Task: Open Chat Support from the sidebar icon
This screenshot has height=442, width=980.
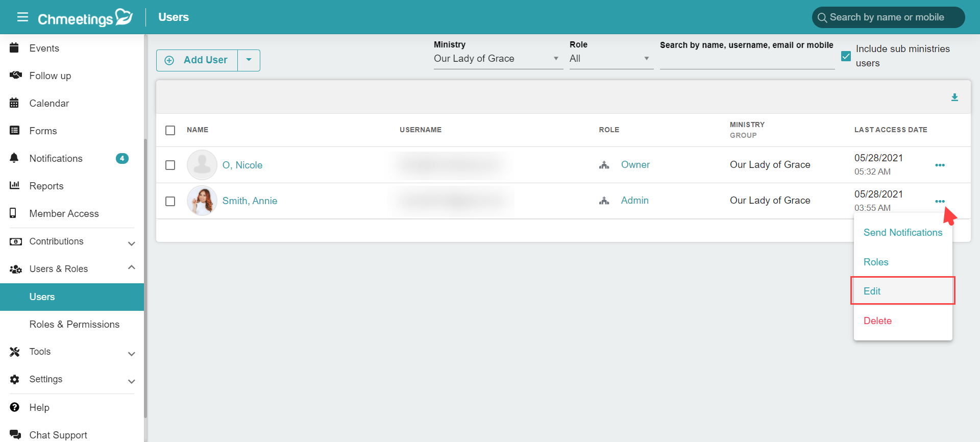Action: click(15, 435)
